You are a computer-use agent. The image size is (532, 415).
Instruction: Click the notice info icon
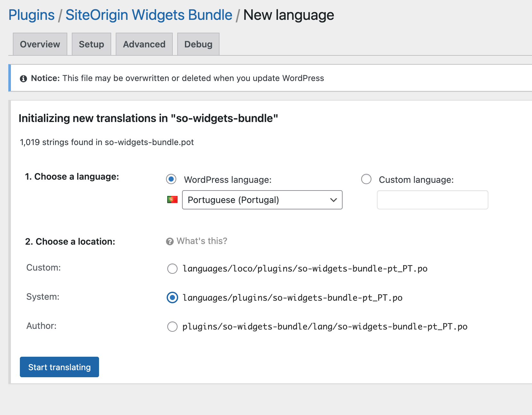pos(23,78)
